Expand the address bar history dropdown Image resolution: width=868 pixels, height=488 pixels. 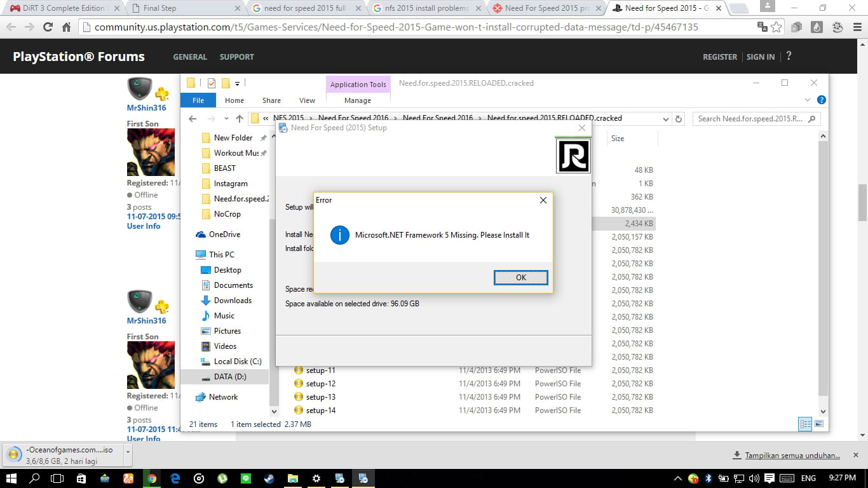665,119
